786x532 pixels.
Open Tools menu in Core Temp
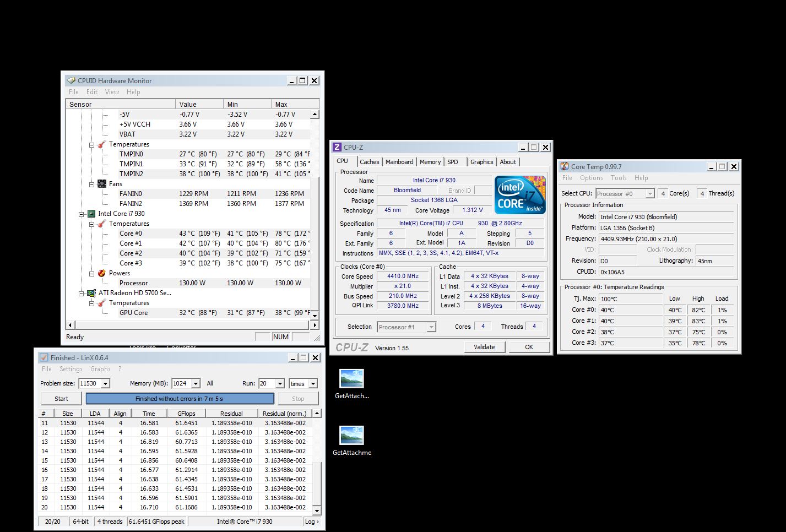[x=619, y=178]
